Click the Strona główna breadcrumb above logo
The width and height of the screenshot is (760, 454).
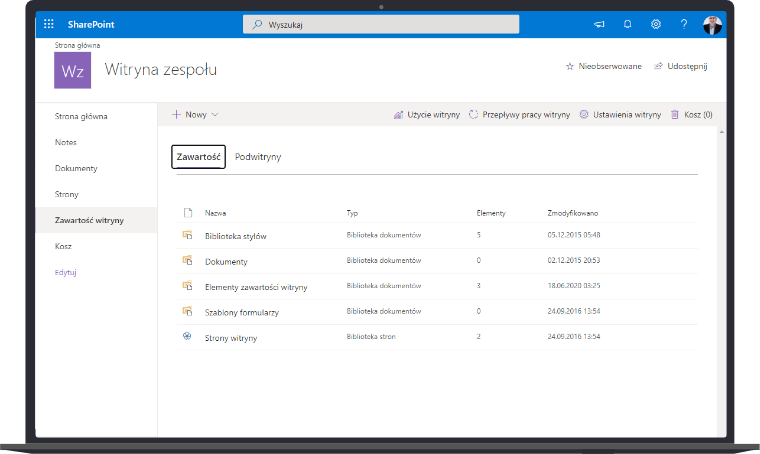point(77,45)
